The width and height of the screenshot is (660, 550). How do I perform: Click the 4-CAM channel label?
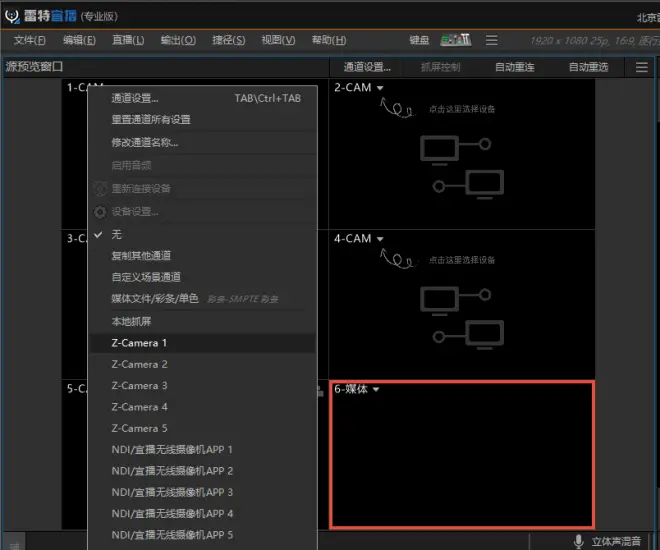click(353, 239)
